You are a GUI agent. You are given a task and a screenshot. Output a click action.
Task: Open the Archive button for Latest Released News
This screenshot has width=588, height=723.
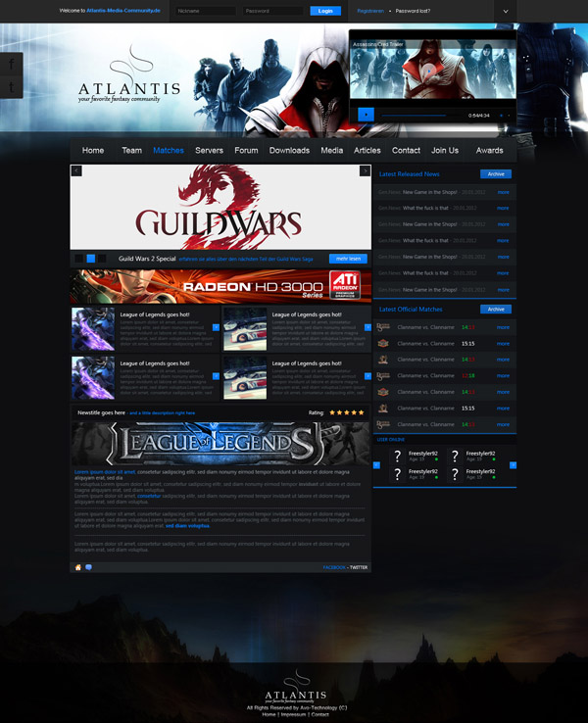pos(496,173)
